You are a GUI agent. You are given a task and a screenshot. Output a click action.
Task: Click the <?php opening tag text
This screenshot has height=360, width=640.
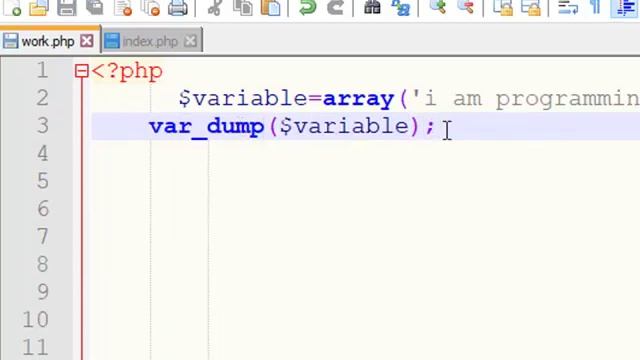pos(127,71)
